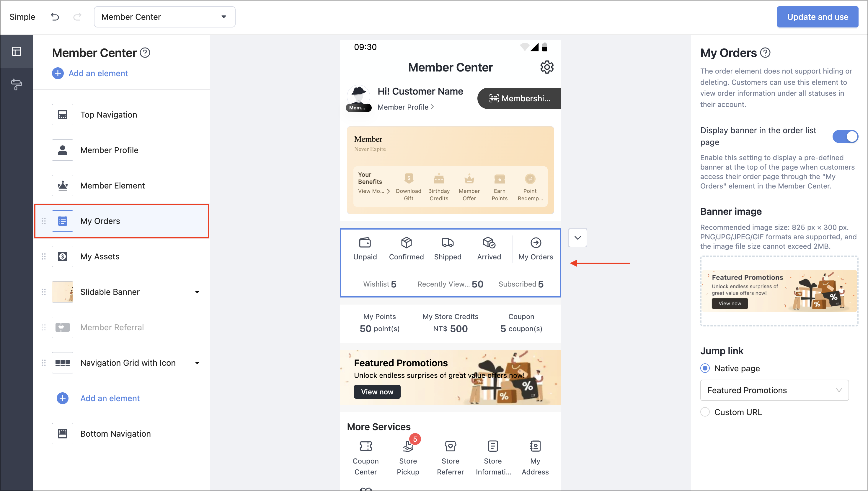The height and width of the screenshot is (491, 868).
Task: Click the Store Pickup icon
Action: point(408,446)
